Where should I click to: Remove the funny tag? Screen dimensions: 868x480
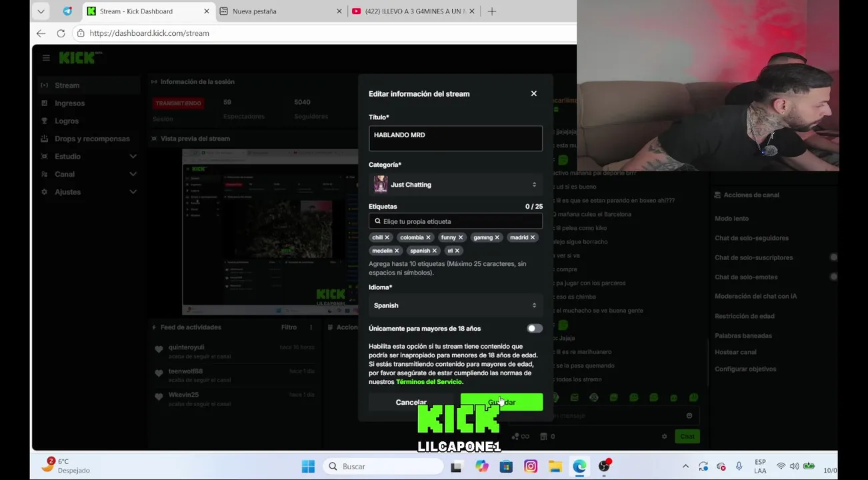(x=460, y=237)
